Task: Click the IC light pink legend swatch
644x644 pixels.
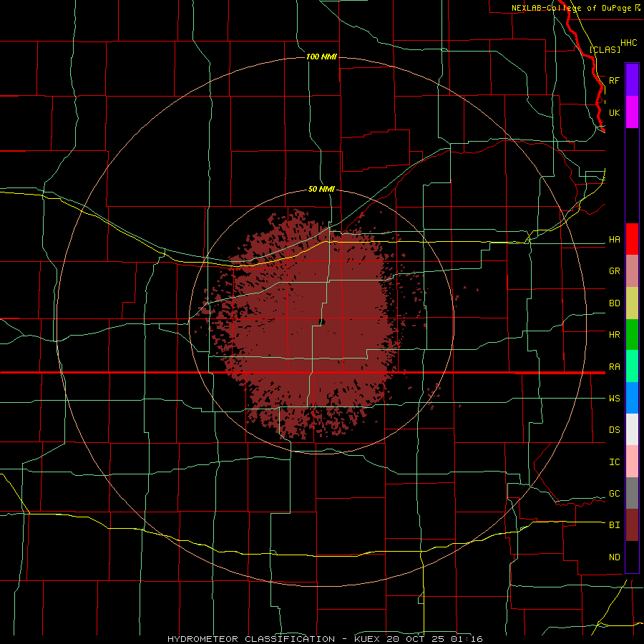Action: click(x=632, y=462)
